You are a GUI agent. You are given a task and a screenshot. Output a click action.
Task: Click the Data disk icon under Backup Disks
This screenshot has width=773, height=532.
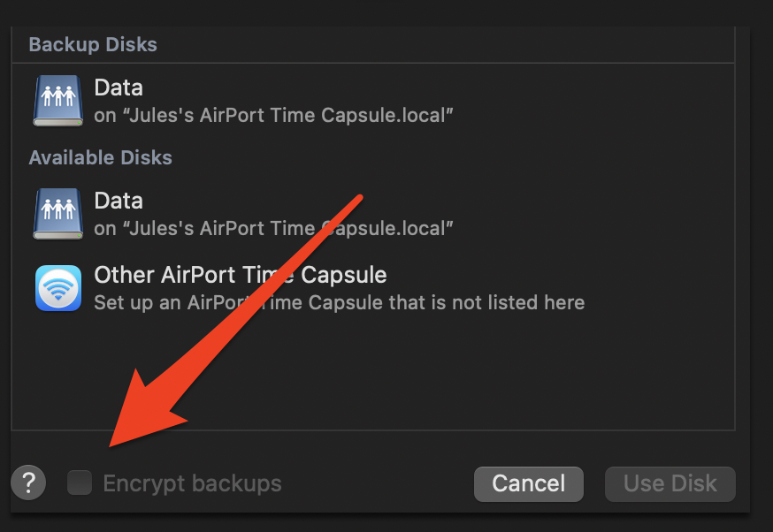pos(57,100)
